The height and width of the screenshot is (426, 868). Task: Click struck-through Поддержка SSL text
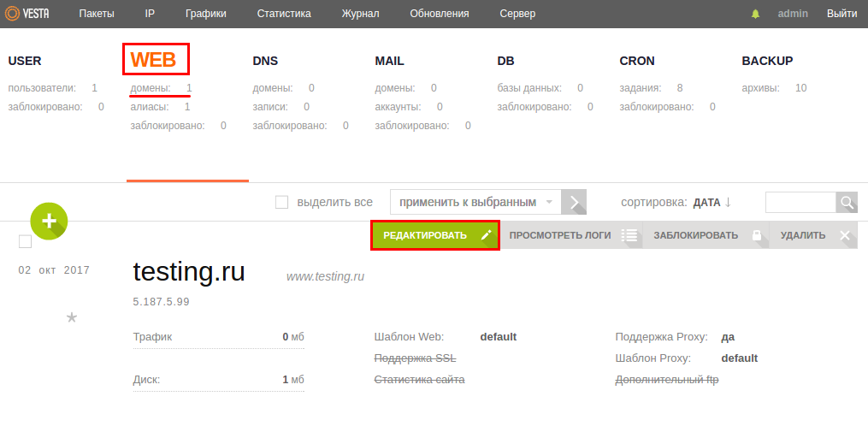pos(415,358)
